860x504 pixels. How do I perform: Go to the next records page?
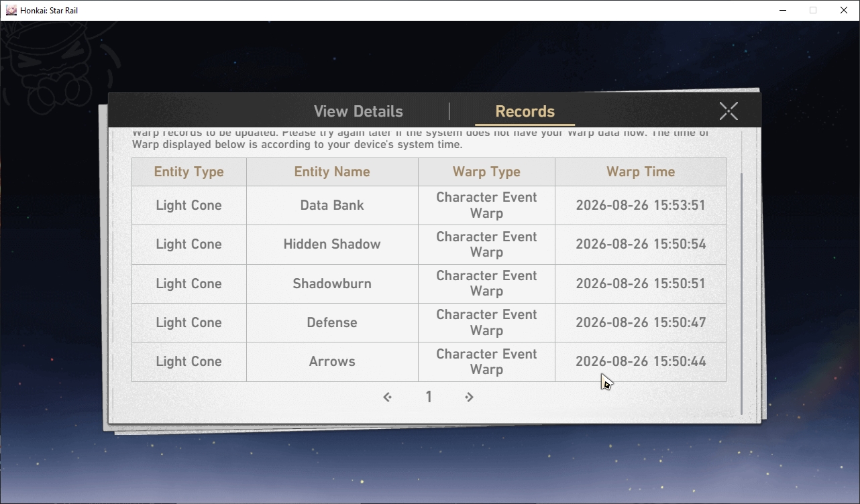[469, 397]
